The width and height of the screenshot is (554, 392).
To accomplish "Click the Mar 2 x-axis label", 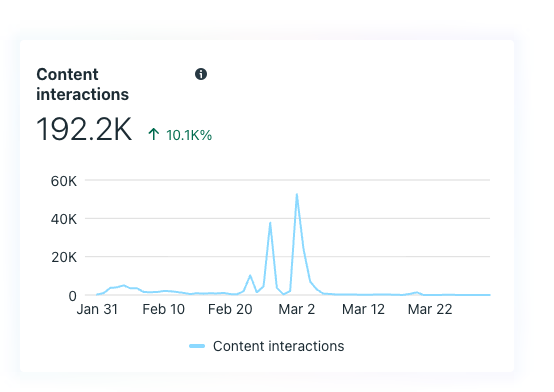I will point(296,309).
